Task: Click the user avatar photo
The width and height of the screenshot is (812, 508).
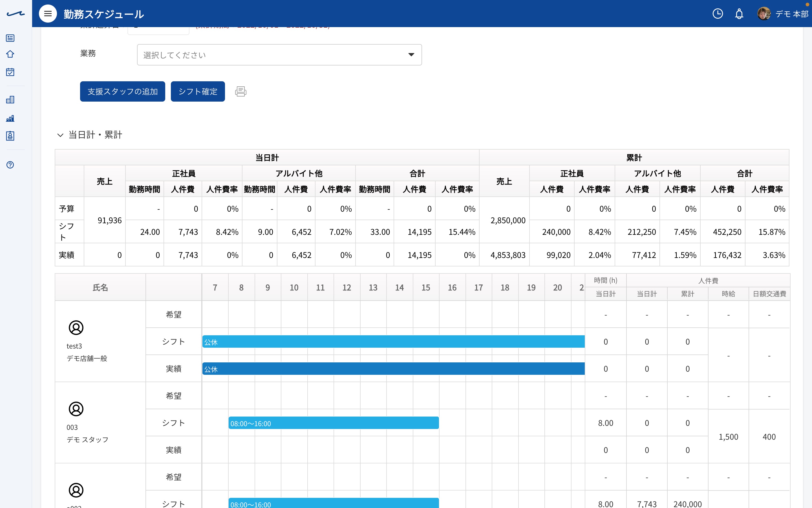Action: 764,14
